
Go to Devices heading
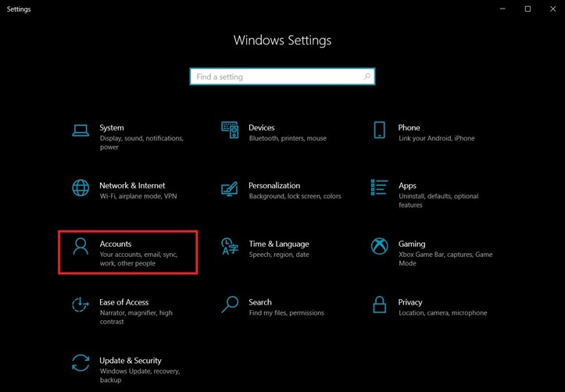[x=262, y=128]
